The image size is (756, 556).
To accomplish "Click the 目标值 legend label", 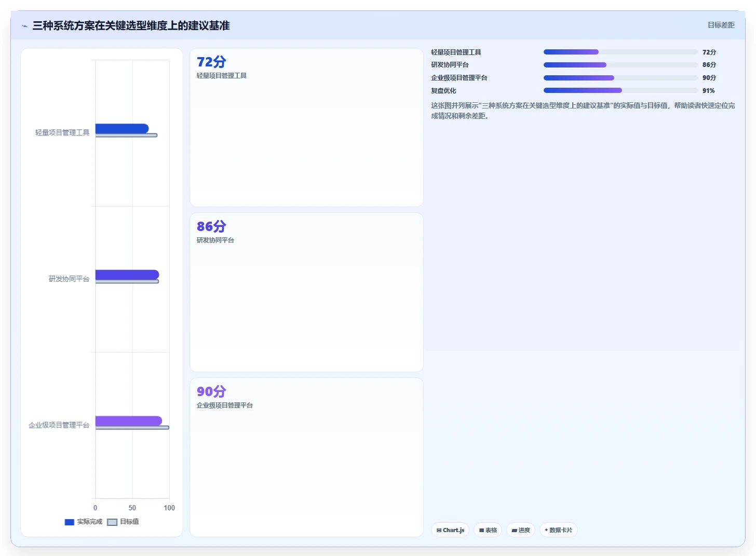I will [x=129, y=522].
